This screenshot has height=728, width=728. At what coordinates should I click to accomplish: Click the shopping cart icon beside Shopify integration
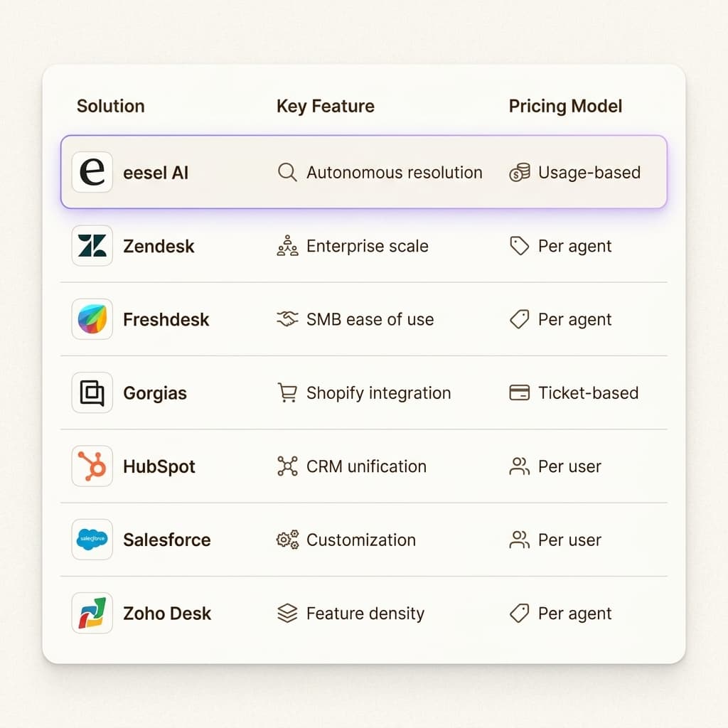pyautogui.click(x=287, y=392)
